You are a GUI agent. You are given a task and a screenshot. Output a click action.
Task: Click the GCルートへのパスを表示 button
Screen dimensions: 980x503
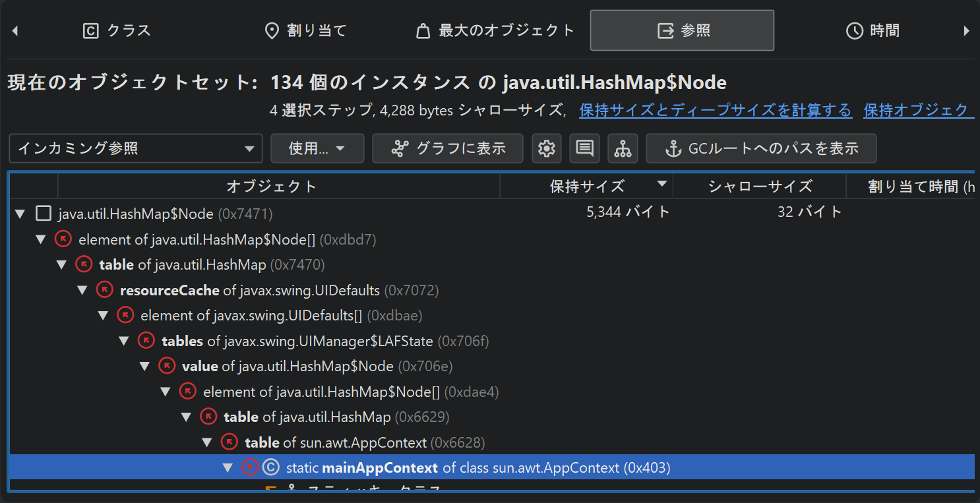(761, 148)
